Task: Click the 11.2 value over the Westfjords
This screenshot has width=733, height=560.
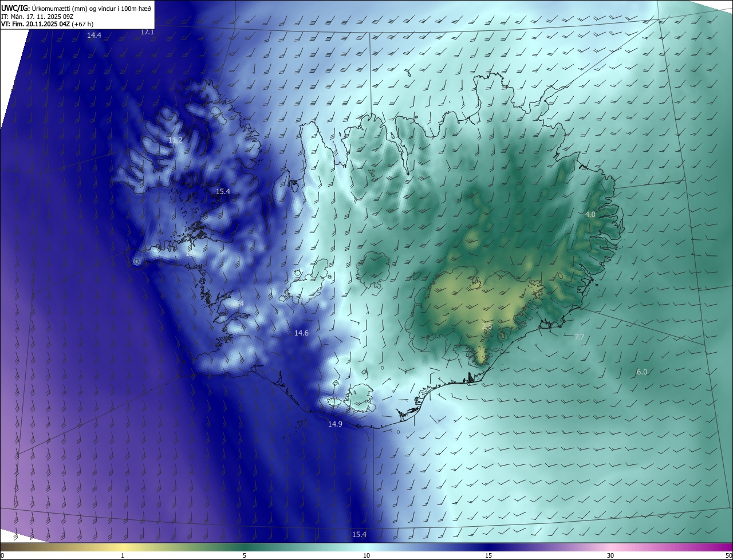Action: click(175, 140)
